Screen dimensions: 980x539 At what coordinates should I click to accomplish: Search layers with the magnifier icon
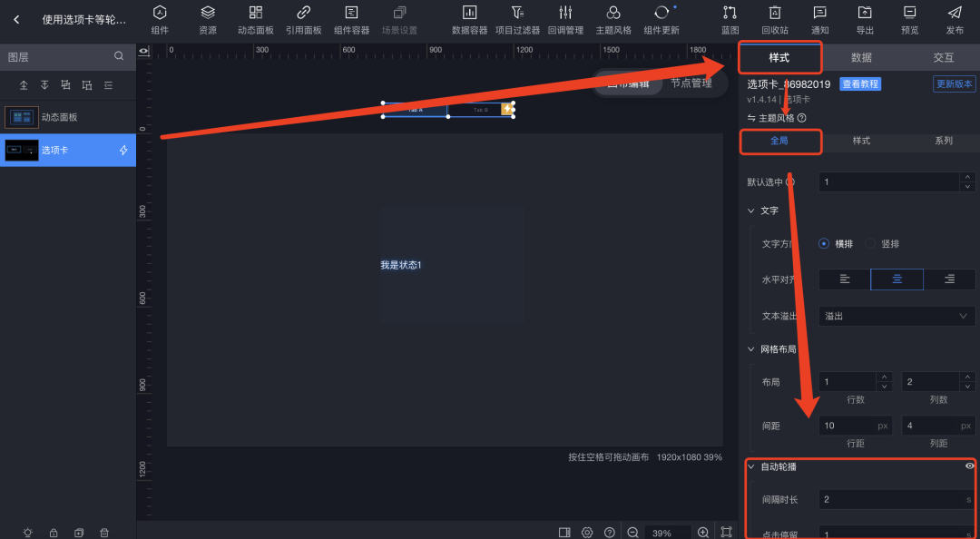tap(119, 56)
